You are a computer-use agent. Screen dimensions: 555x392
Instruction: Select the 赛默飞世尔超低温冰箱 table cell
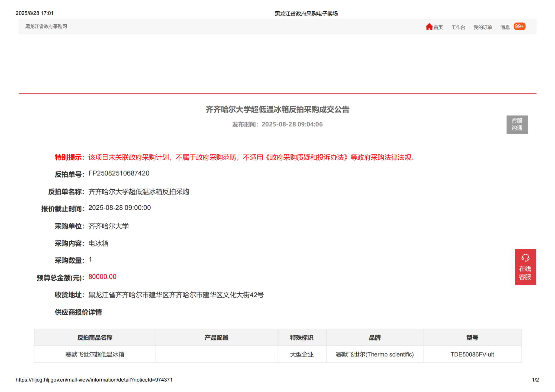tap(95, 354)
